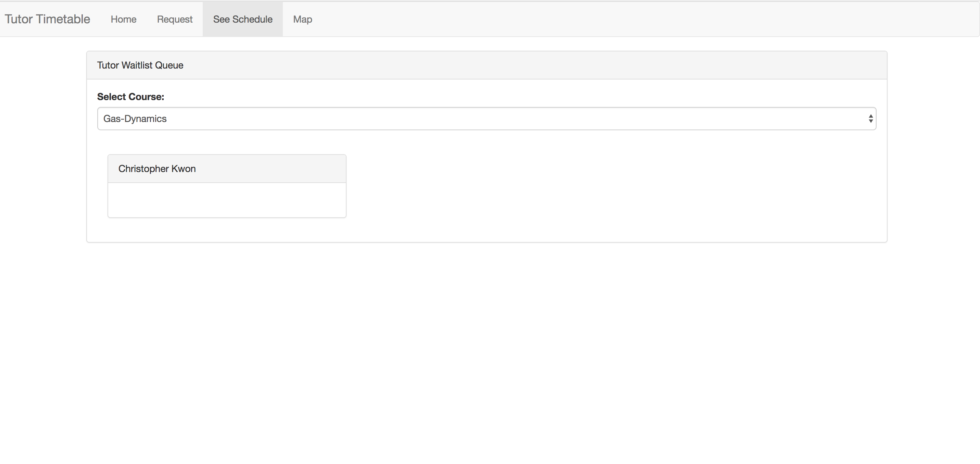Click blank page area below the queue panel
Image resolution: width=980 pixels, height=464 pixels.
point(487,343)
